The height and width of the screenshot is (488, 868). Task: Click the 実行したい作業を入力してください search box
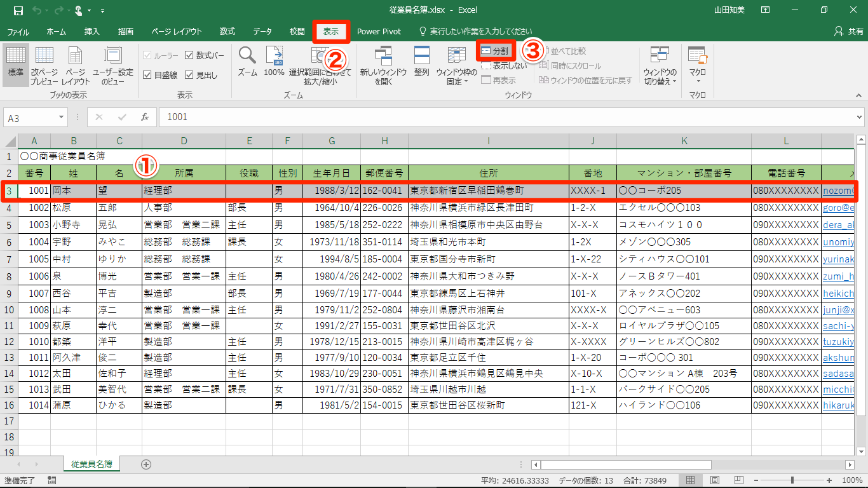[475, 31]
